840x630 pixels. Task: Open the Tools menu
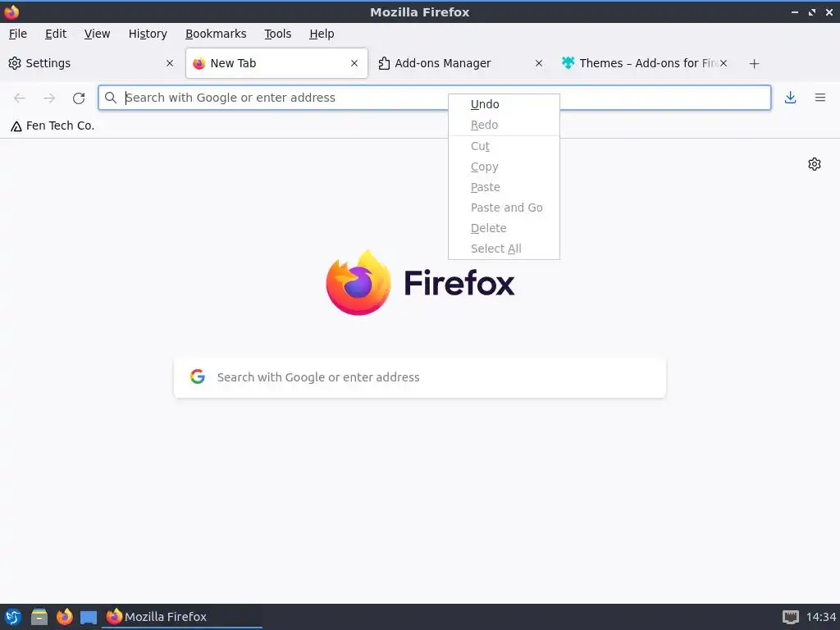point(277,34)
